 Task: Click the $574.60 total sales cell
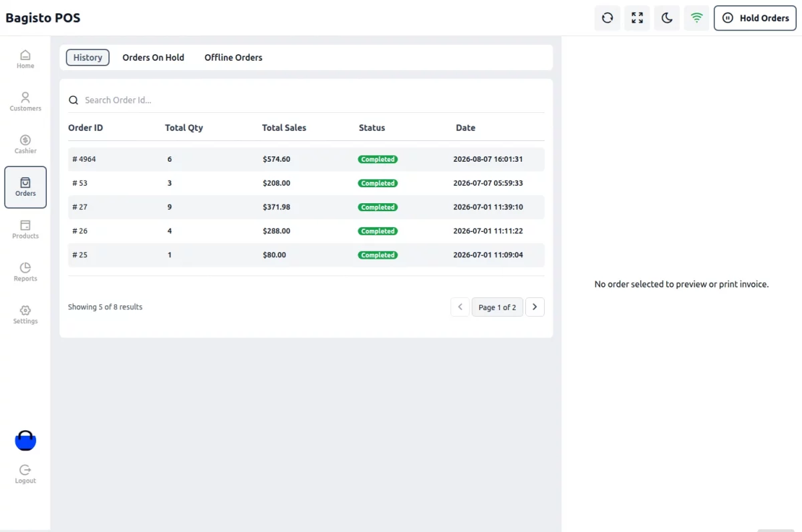[x=277, y=159]
